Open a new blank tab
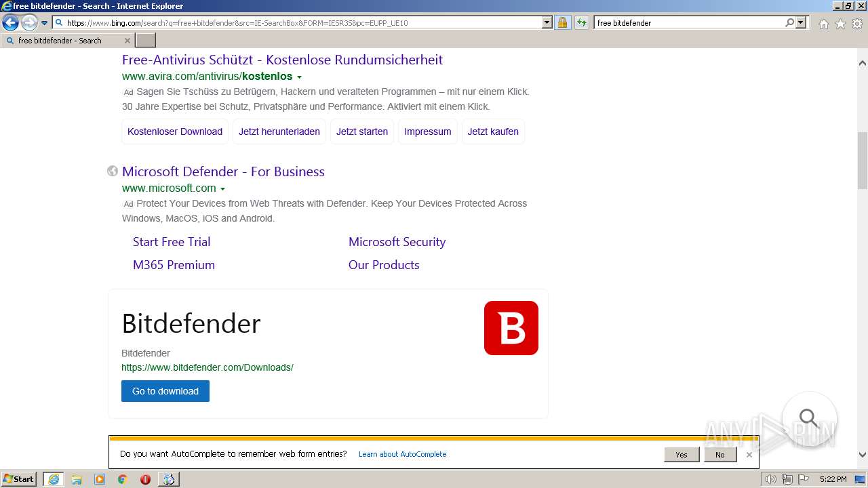This screenshot has height=488, width=868. pyautogui.click(x=146, y=41)
